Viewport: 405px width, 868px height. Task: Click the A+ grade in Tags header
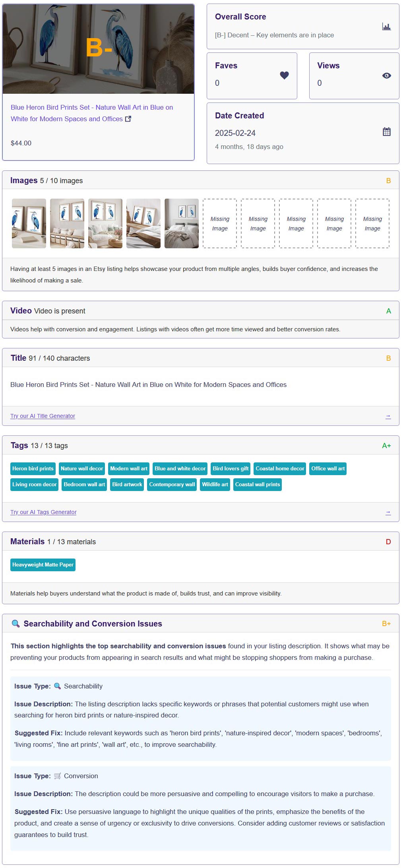386,446
